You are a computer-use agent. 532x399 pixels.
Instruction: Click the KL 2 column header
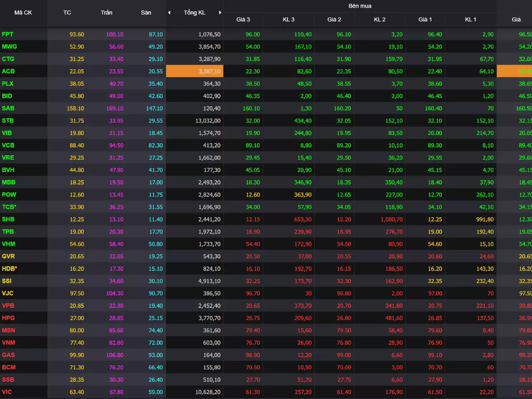pyautogui.click(x=380, y=20)
